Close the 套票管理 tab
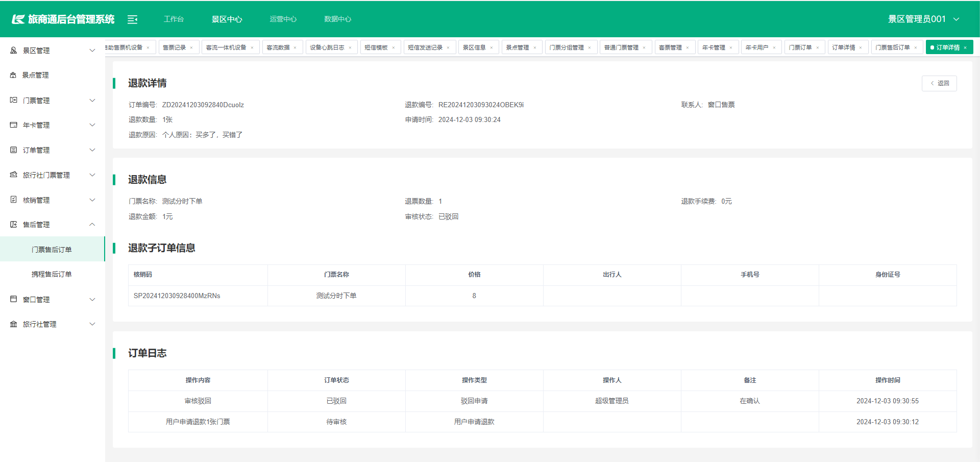This screenshot has width=980, height=462. point(688,47)
